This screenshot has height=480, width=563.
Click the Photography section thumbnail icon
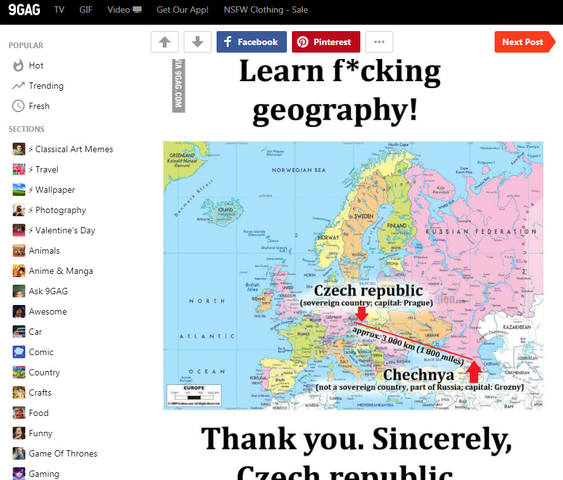19,210
